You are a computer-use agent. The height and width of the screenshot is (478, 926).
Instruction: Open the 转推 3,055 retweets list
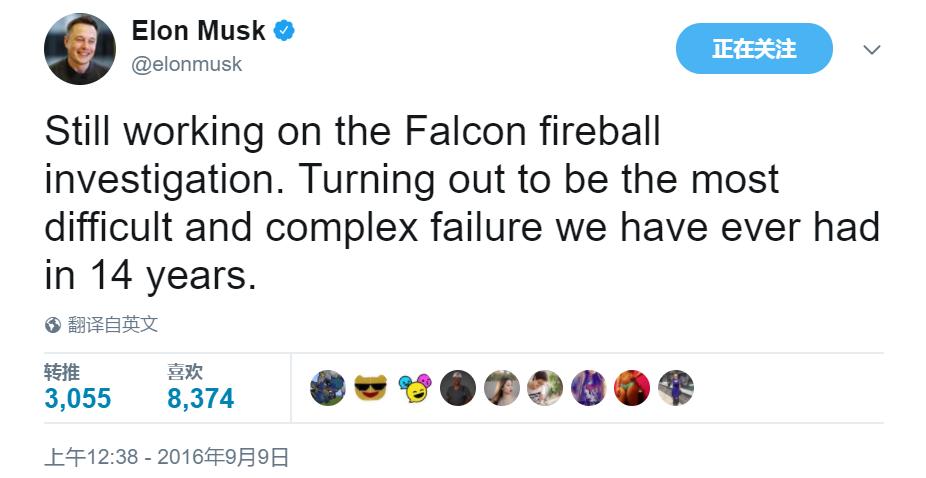point(77,388)
